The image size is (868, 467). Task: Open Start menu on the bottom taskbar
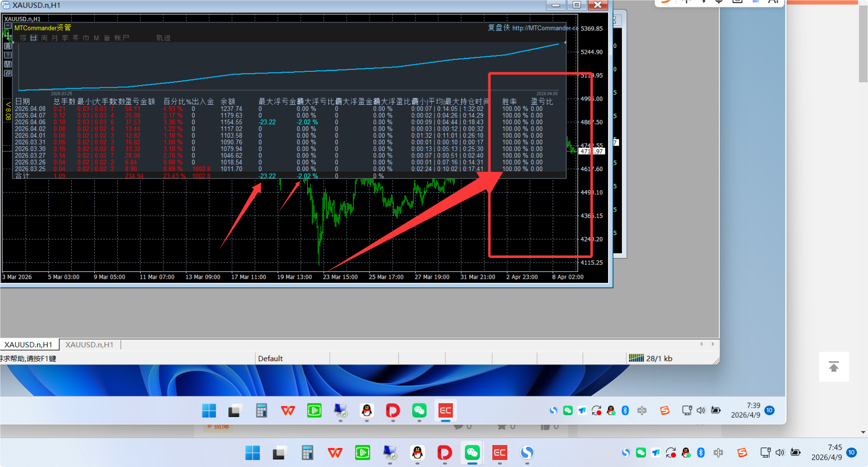point(252,453)
